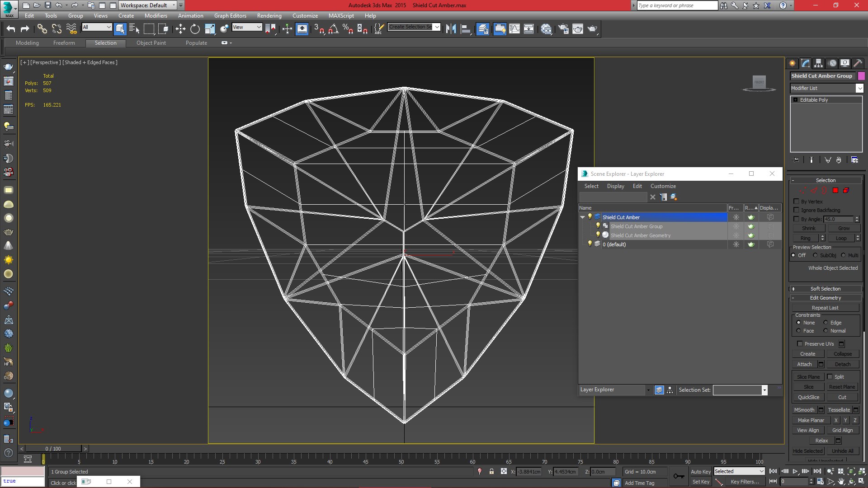This screenshot has width=868, height=488.
Task: Collapse the Shield Cut Amber layer
Action: pos(583,217)
